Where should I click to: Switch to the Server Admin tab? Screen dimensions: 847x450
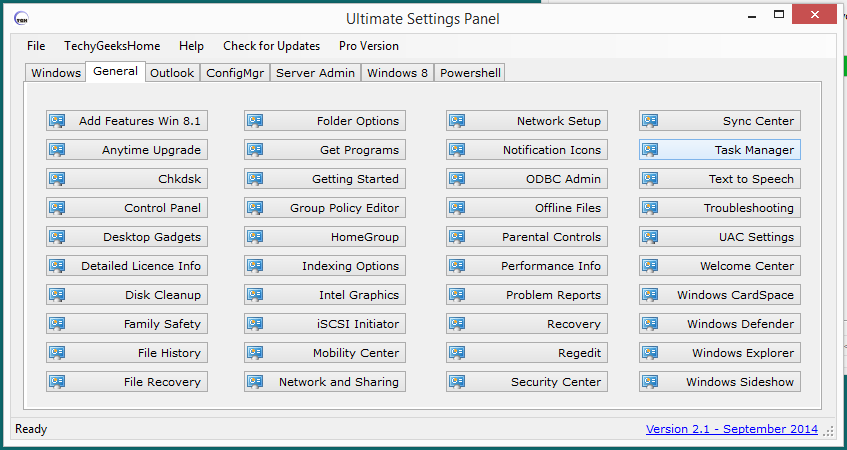click(315, 73)
